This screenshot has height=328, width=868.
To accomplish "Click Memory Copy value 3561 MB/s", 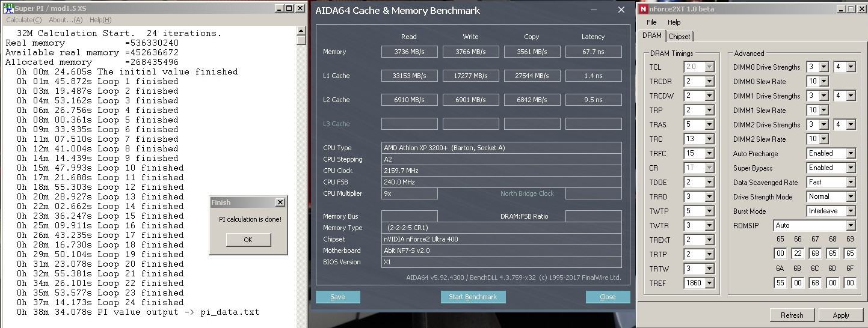I will [532, 52].
